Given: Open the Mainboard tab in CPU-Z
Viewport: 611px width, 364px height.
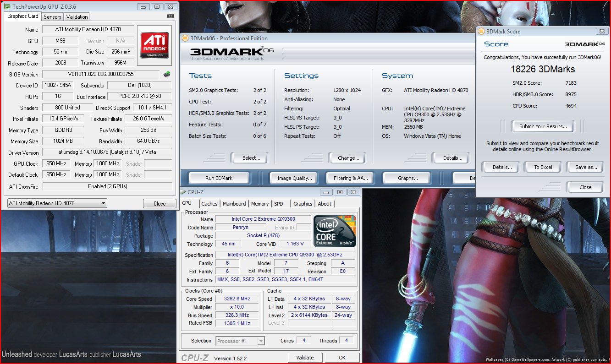Looking at the screenshot, I should pyautogui.click(x=234, y=204).
